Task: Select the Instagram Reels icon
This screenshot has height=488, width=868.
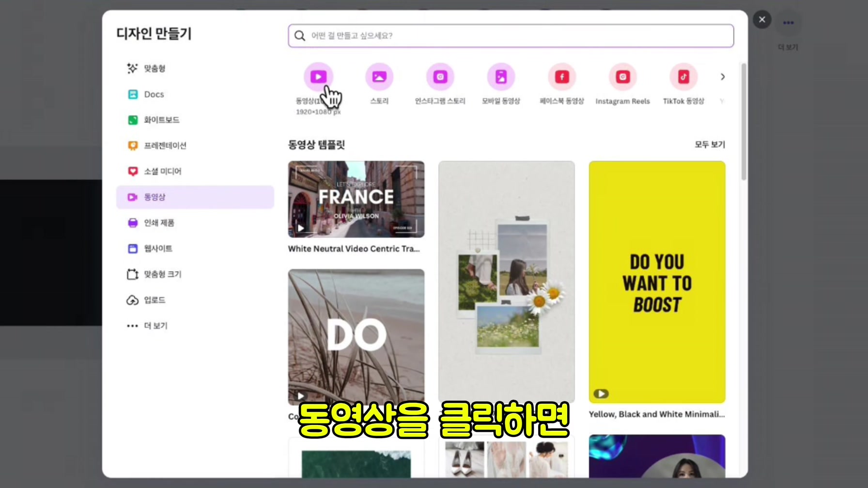Action: [x=622, y=77]
